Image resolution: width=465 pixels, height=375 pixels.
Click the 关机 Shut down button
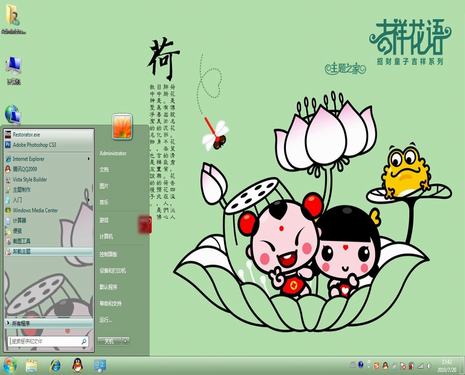click(110, 341)
